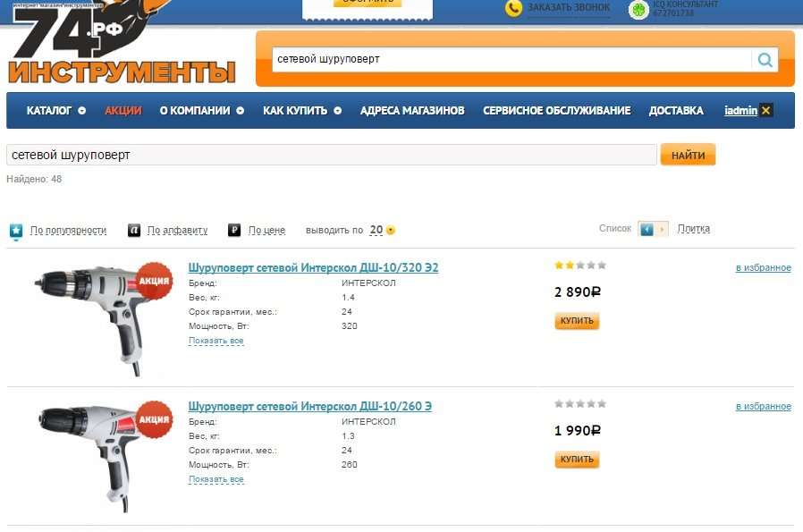Log out with X icon beside iadmin

[766, 111]
